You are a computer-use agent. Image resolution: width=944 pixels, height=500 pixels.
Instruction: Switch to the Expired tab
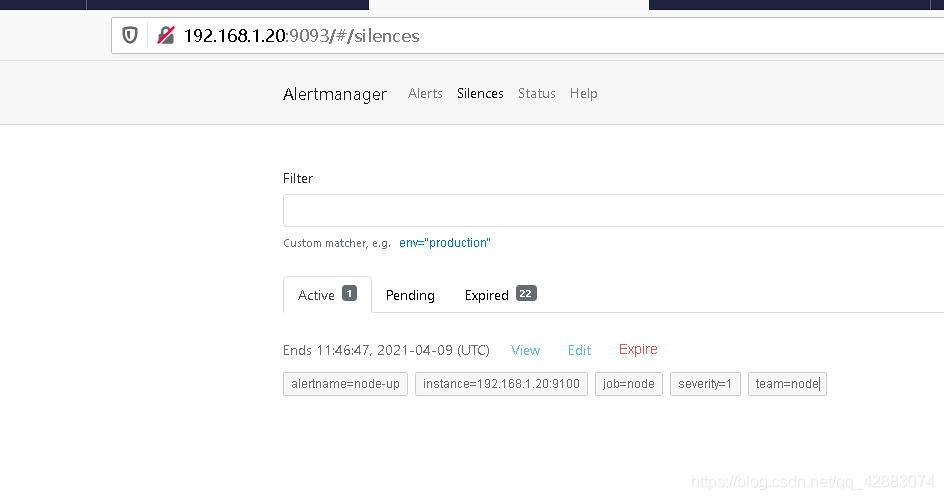(x=500, y=295)
